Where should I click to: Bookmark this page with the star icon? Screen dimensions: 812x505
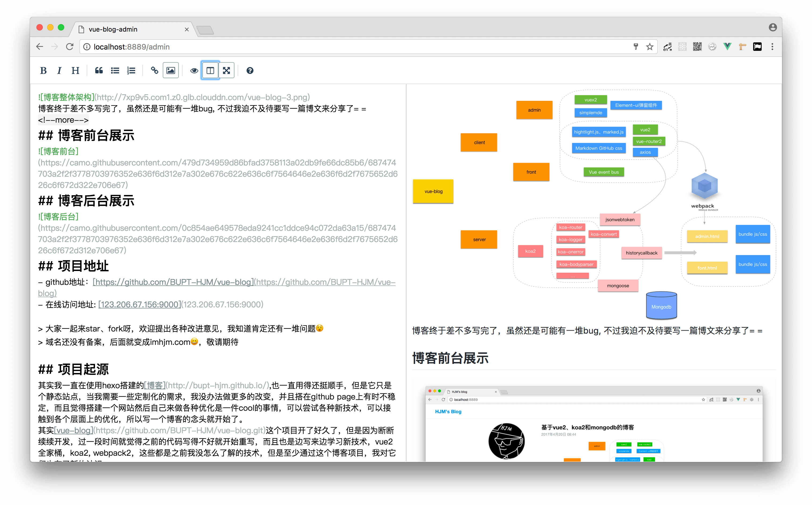coord(650,47)
